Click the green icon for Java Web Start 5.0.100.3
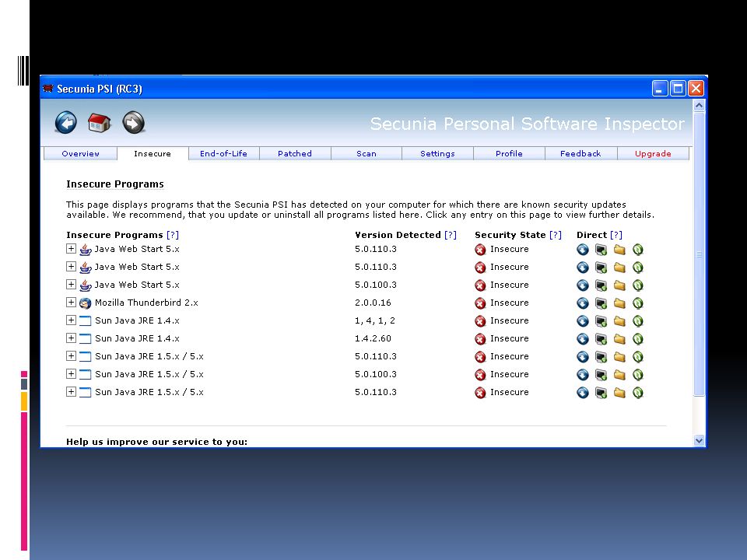This screenshot has height=560, width=747. (x=638, y=285)
